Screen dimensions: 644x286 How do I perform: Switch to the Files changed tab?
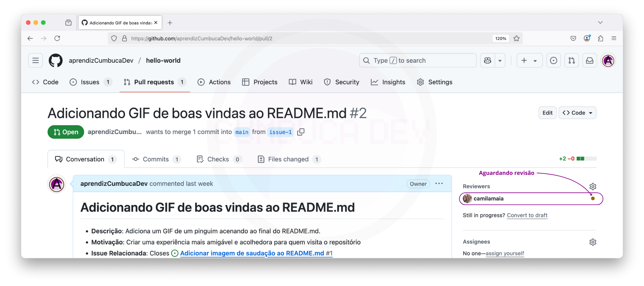coord(288,159)
